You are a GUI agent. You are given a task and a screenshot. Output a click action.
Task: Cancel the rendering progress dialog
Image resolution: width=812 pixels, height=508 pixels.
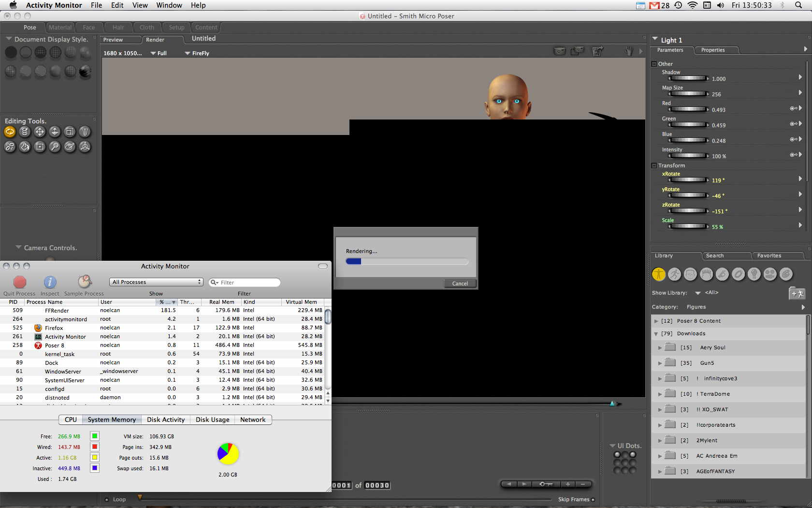[x=460, y=284]
